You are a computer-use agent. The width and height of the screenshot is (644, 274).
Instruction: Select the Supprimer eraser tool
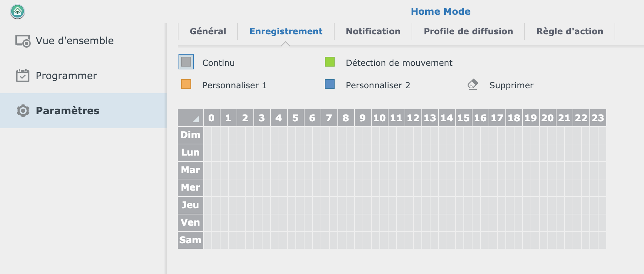(x=473, y=85)
